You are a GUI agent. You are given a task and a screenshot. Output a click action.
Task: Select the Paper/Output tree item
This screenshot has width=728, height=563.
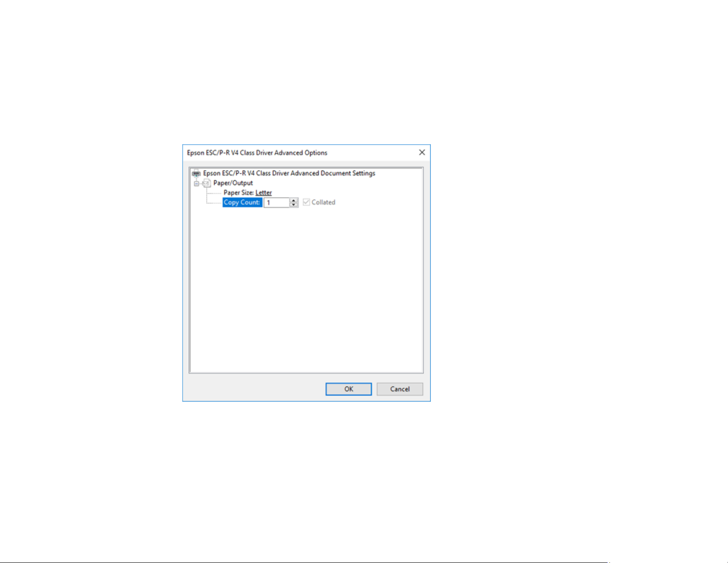233,183
